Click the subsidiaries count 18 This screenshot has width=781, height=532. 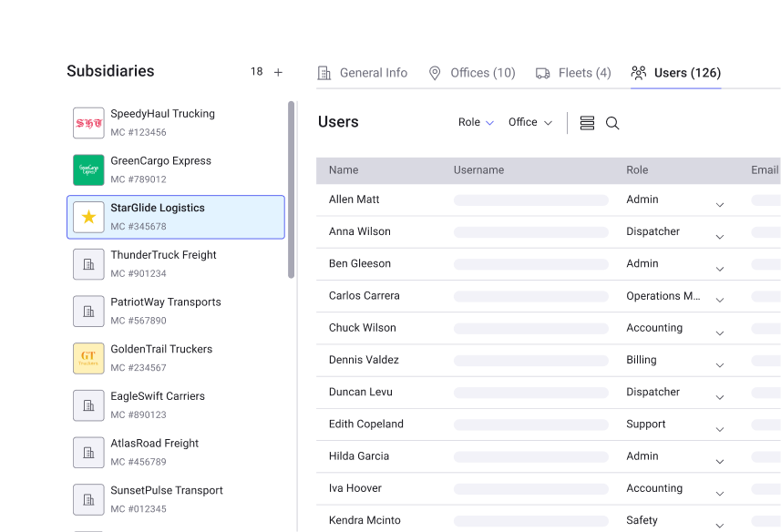tap(256, 72)
